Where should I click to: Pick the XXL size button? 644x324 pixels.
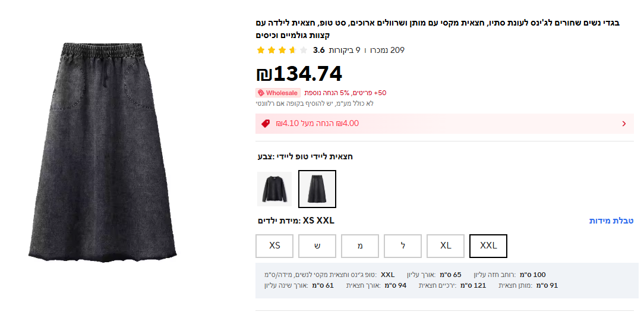tap(488, 246)
